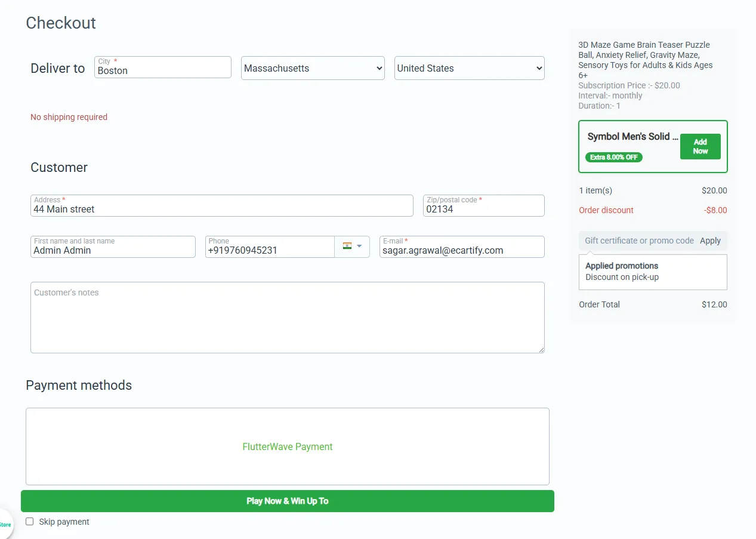The height and width of the screenshot is (539, 756).
Task: Click the Interval:- monthly text
Action: coord(610,96)
